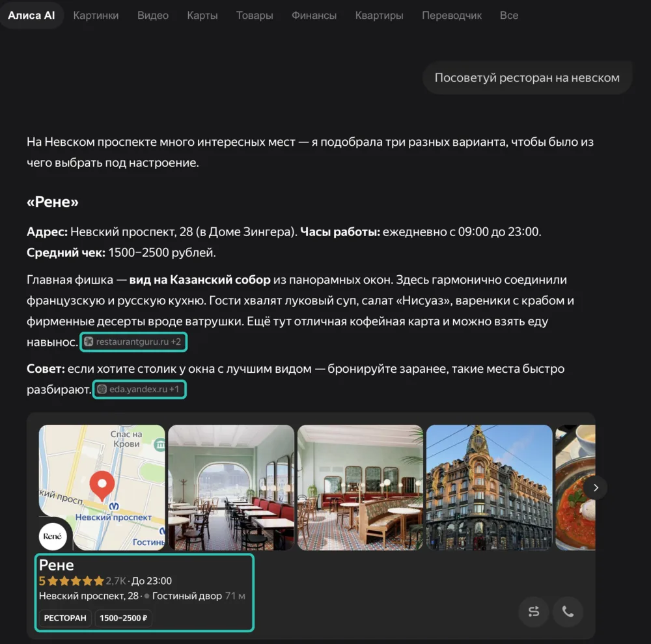Click the René round logo badge

click(52, 536)
